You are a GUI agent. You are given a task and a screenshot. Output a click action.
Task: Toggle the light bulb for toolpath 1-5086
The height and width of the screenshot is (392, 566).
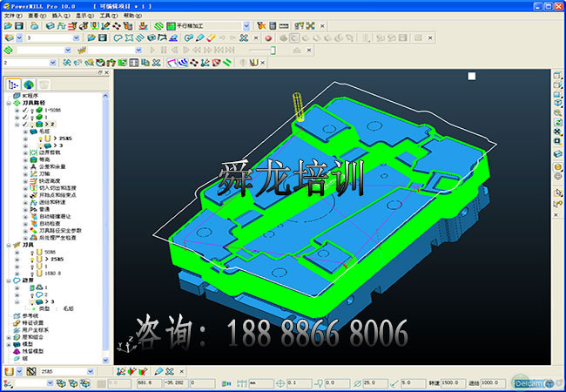click(x=31, y=110)
